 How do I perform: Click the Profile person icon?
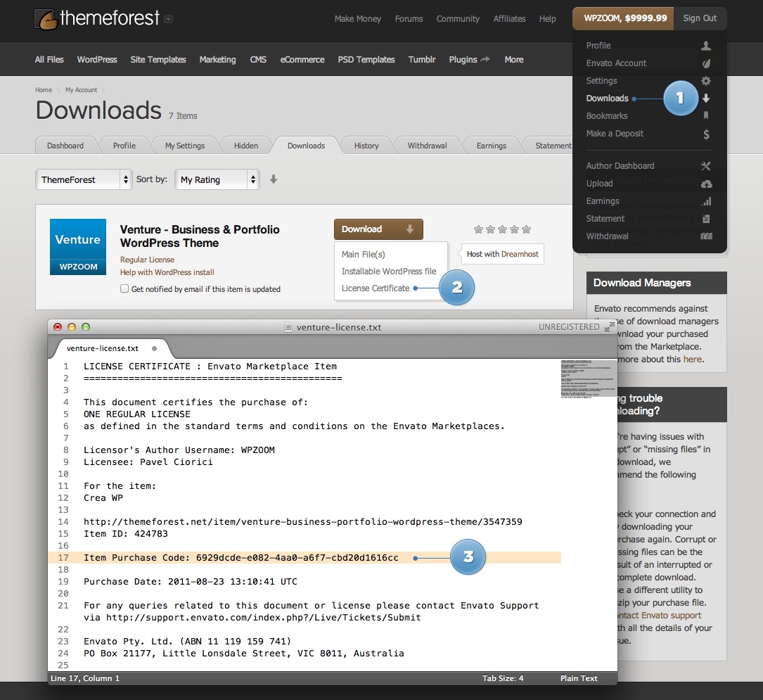click(x=705, y=46)
